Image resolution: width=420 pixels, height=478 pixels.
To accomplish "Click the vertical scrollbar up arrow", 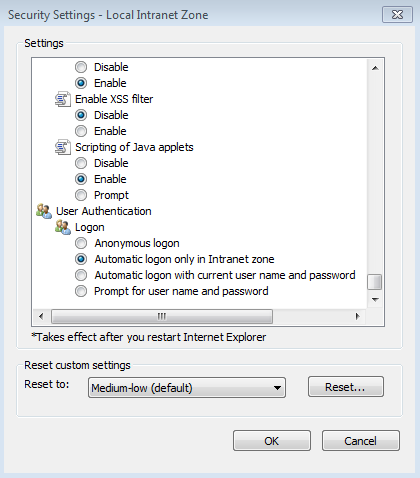I will point(375,68).
